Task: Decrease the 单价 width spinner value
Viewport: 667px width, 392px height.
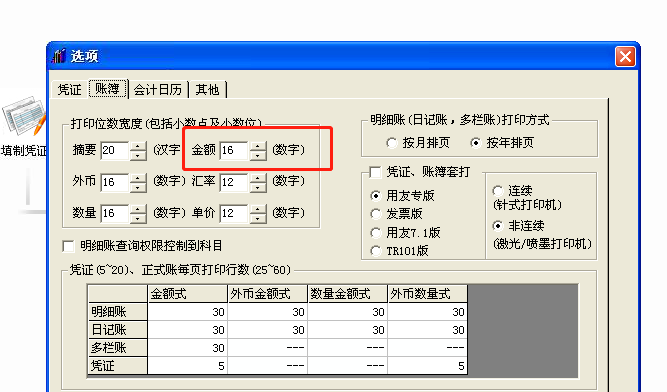Action: (258, 218)
